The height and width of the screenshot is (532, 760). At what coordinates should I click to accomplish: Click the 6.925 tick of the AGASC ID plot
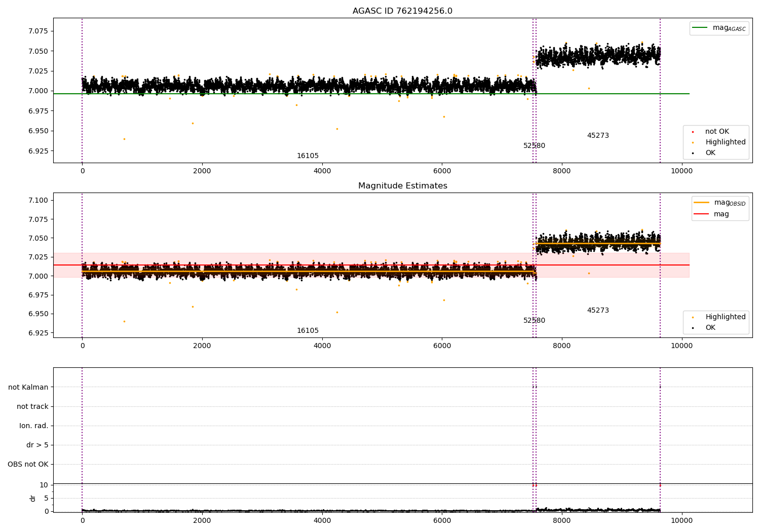coord(38,151)
